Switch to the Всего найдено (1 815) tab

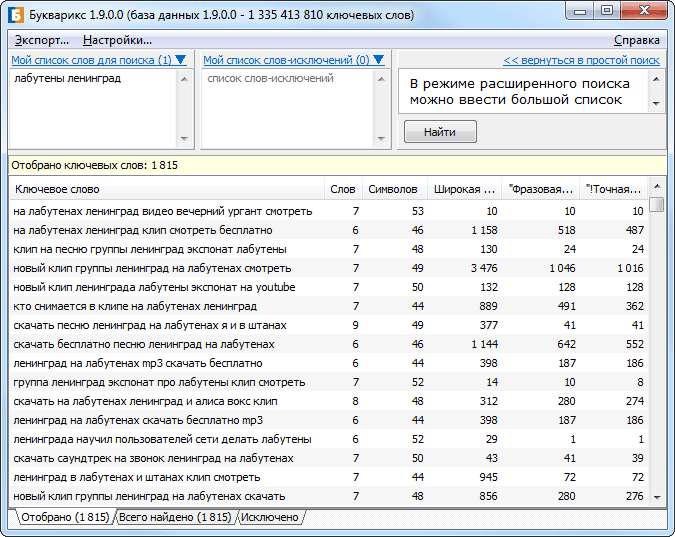175,517
